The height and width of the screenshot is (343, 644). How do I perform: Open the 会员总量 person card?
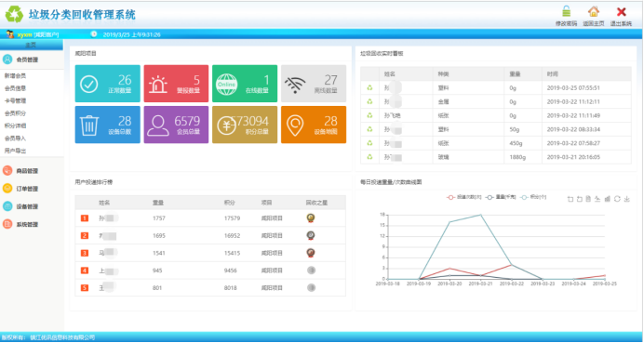pos(176,125)
